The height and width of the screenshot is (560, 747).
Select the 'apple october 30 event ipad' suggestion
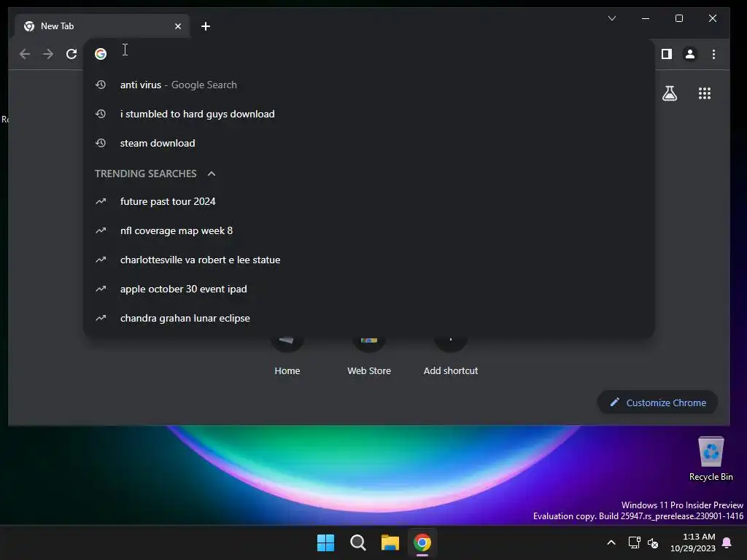coord(368,289)
